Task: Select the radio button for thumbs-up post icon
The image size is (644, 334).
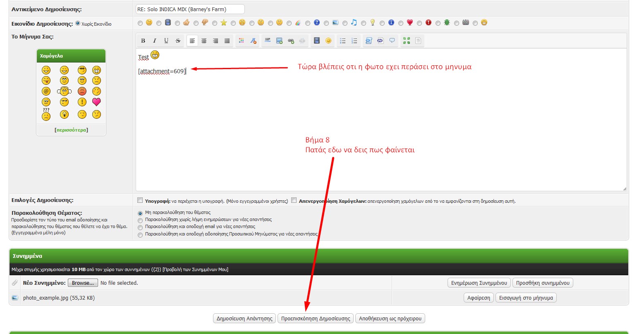Action: (177, 23)
